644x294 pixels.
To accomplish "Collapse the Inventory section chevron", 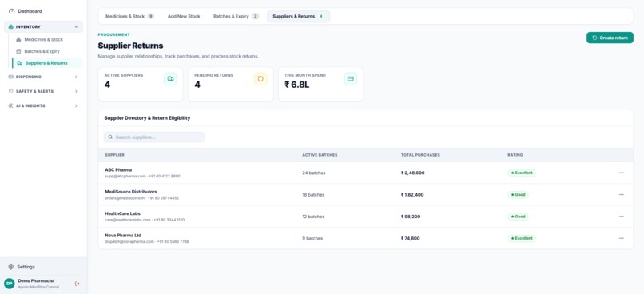I will tap(76, 26).
